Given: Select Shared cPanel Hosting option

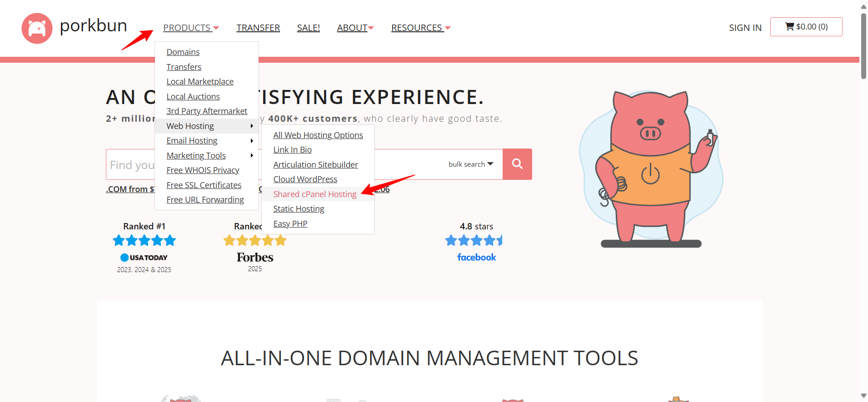Looking at the screenshot, I should point(315,194).
